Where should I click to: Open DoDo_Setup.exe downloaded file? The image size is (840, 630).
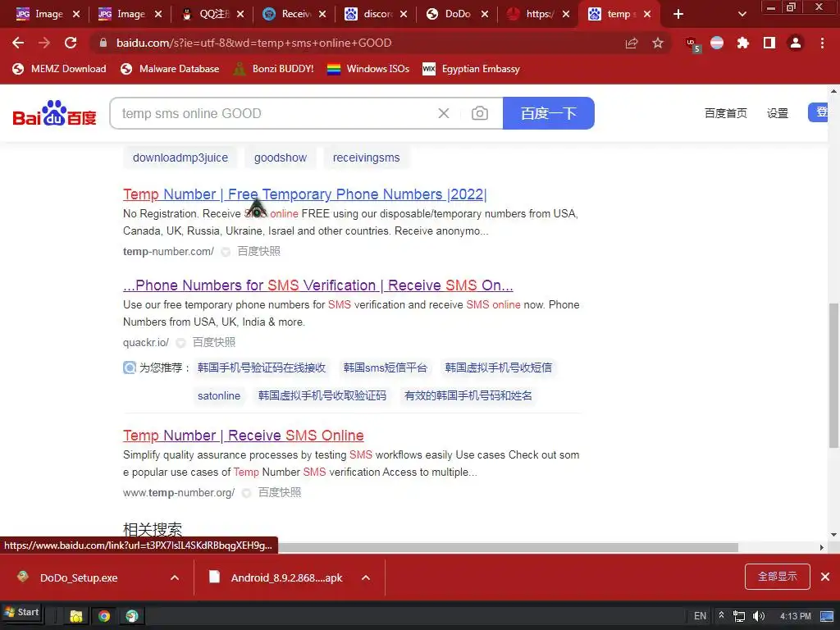pyautogui.click(x=78, y=577)
